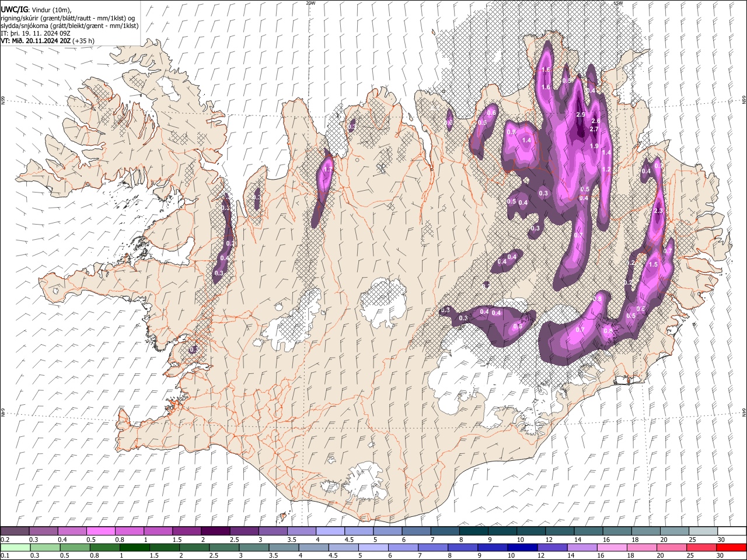747x560 pixels.
Task: Click the 20W longitude label
Action: pyautogui.click(x=310, y=3)
